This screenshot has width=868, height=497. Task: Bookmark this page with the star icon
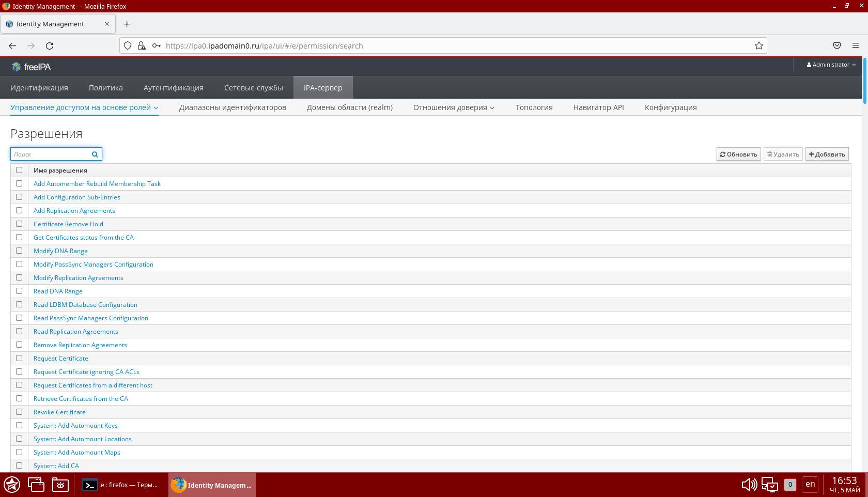coord(758,46)
